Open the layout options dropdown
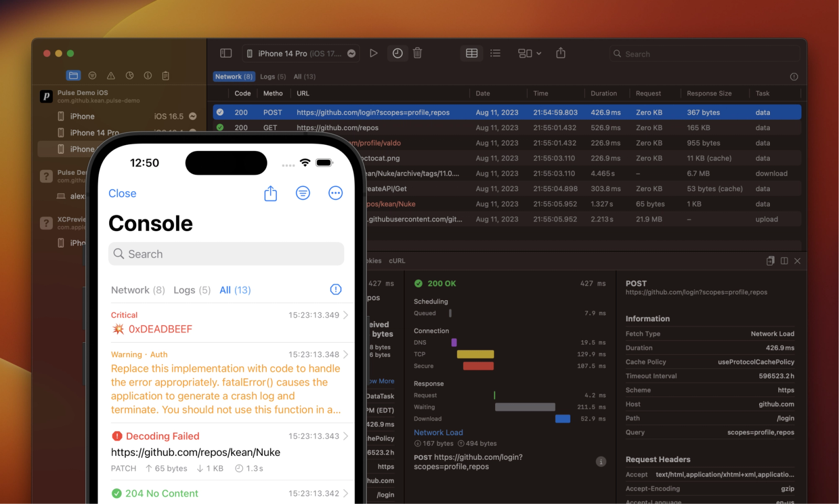The height and width of the screenshot is (504, 839). pyautogui.click(x=530, y=53)
